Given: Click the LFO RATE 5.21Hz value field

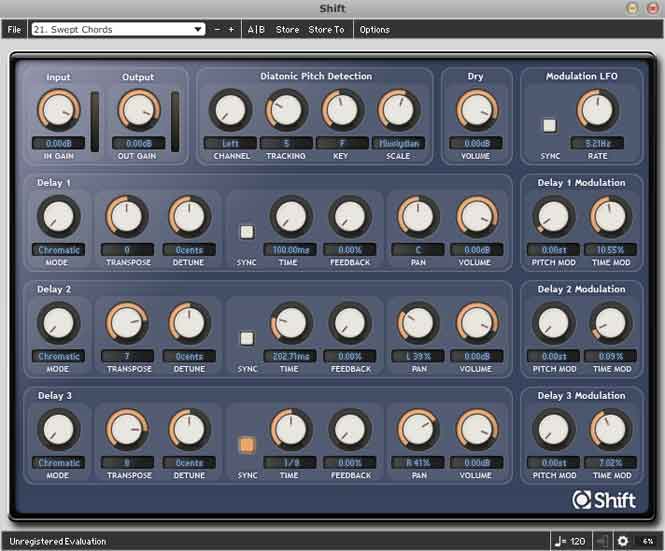Looking at the screenshot, I should click(x=597, y=143).
